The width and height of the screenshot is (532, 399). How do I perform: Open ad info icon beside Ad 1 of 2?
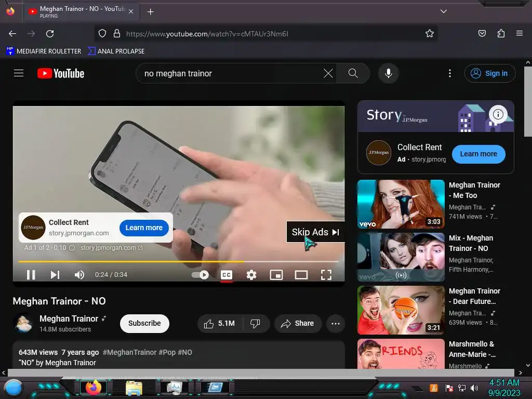(72, 248)
